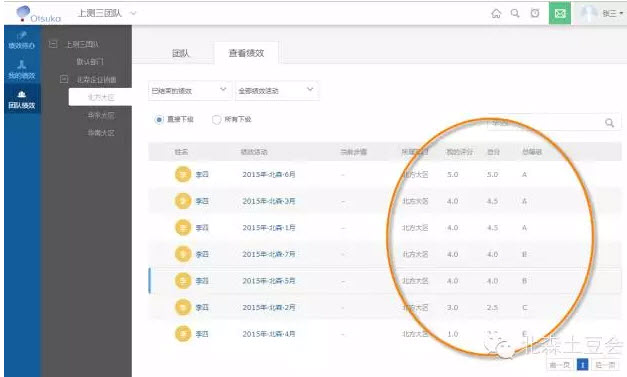Screen dimensions: 627x377
Task: Expand the 上测三团队 team switcher in header
Action: pos(106,13)
